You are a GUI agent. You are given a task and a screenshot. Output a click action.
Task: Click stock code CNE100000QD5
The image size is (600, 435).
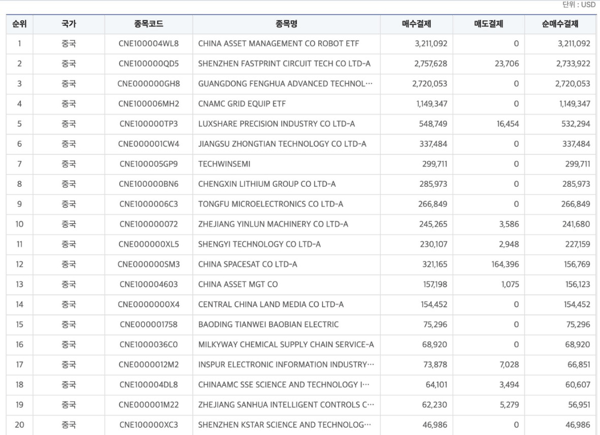(x=148, y=64)
